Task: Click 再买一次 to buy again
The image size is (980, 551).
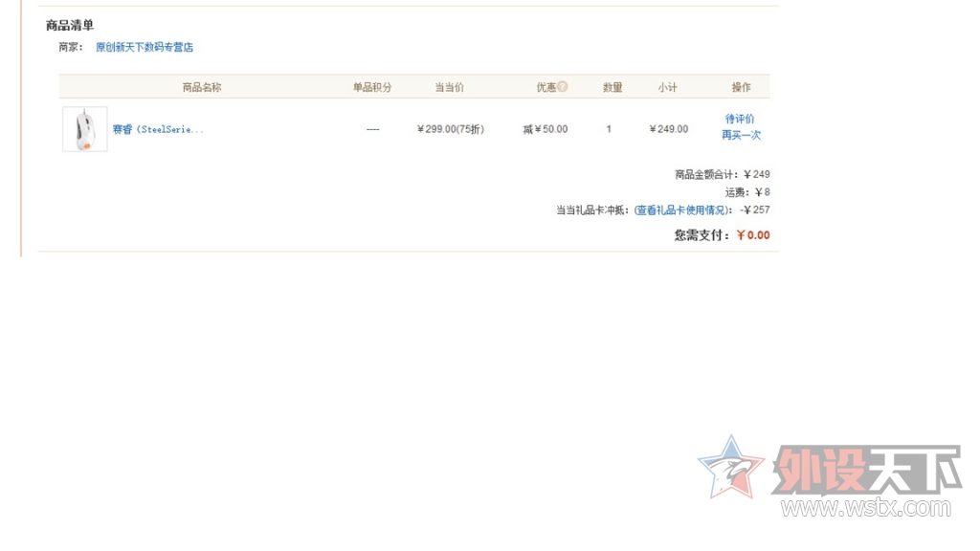Action: point(741,135)
